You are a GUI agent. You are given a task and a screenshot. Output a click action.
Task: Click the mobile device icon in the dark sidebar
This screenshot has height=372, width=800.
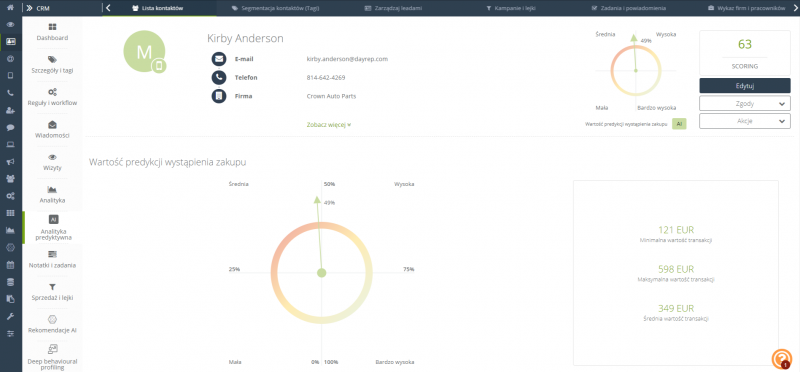(x=11, y=76)
